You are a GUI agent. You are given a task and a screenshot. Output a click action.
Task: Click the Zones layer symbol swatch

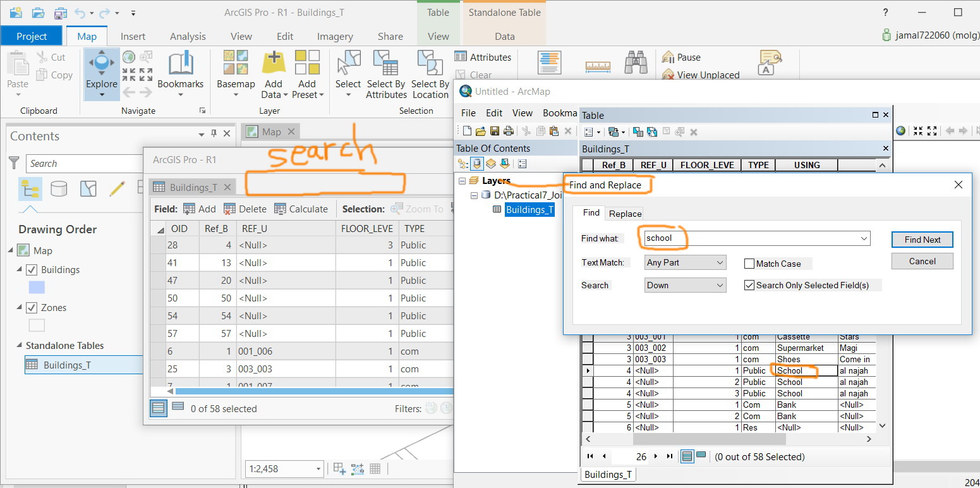[37, 326]
